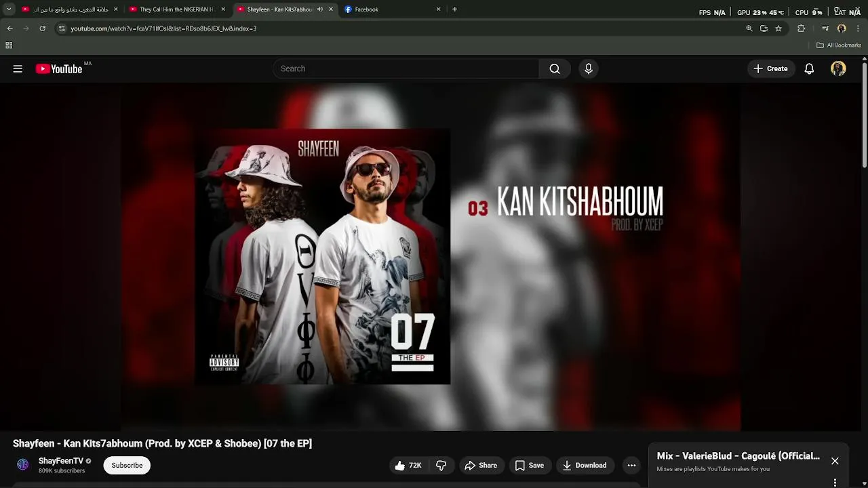Open the YouTube guide hamburger menu
Image resolution: width=868 pixels, height=488 pixels.
pos(18,68)
